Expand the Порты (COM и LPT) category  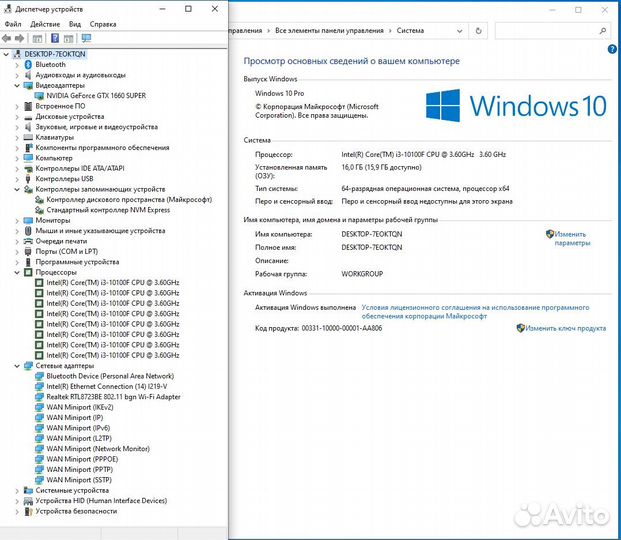click(x=17, y=252)
